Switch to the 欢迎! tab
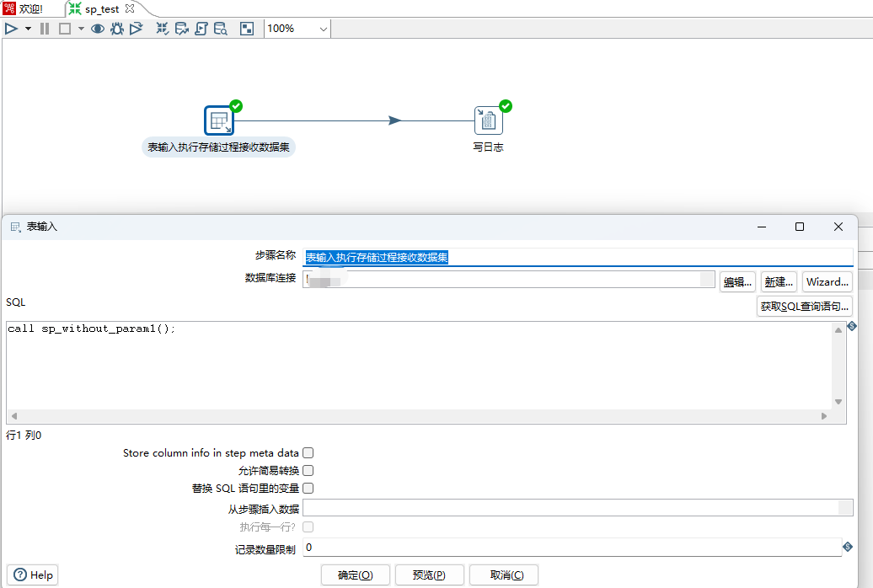The image size is (873, 588). [24, 9]
